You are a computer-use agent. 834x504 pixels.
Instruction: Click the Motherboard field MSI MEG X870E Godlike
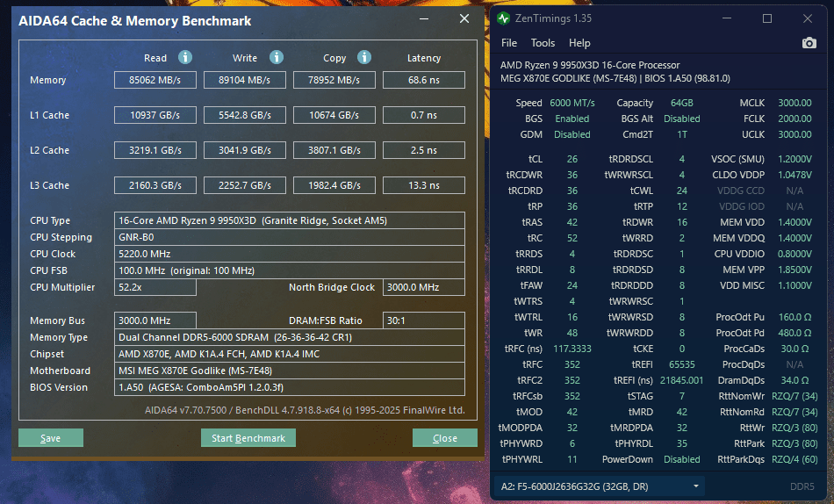(x=290, y=371)
